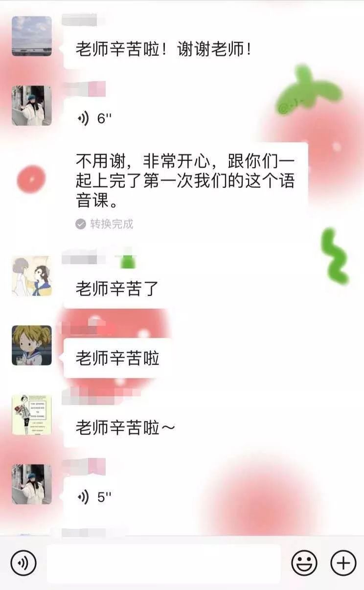Open the plus attachment menu

(343, 563)
